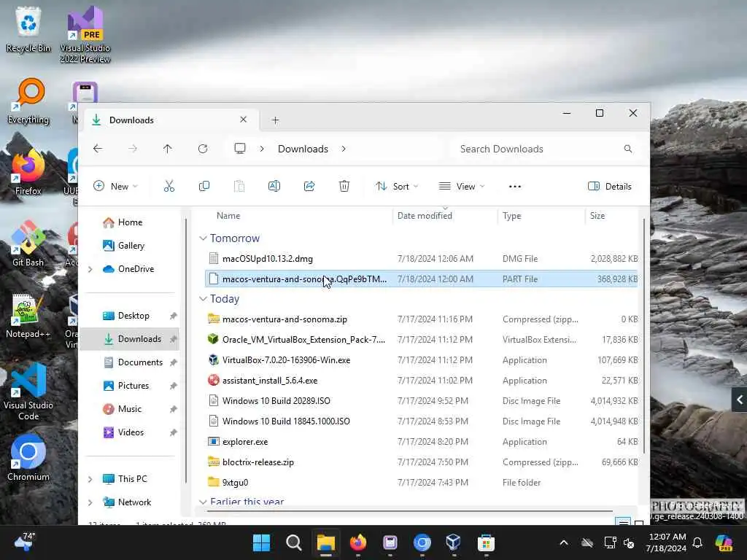Image resolution: width=747 pixels, height=560 pixels.
Task: Open Git Bash desktop shortcut
Action: 28,244
